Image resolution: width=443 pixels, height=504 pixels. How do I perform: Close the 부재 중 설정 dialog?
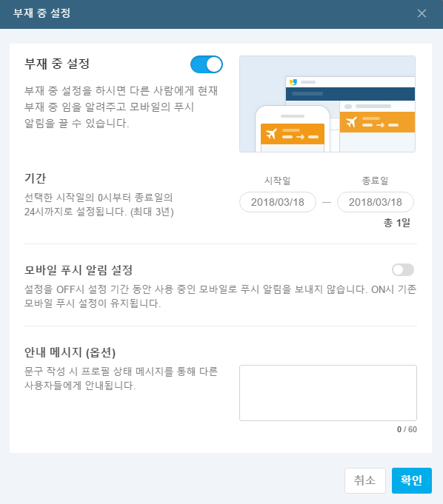click(422, 13)
